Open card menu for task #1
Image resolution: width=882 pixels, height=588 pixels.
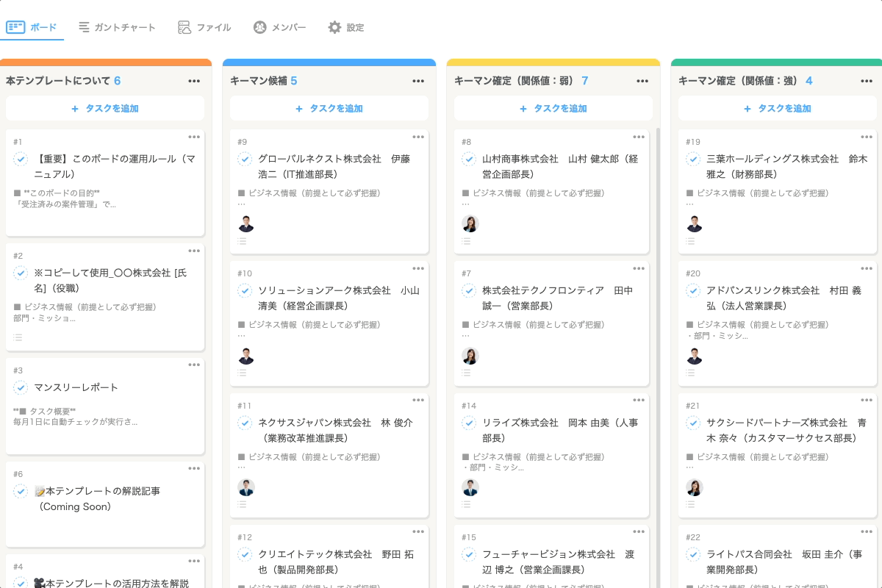click(x=194, y=137)
